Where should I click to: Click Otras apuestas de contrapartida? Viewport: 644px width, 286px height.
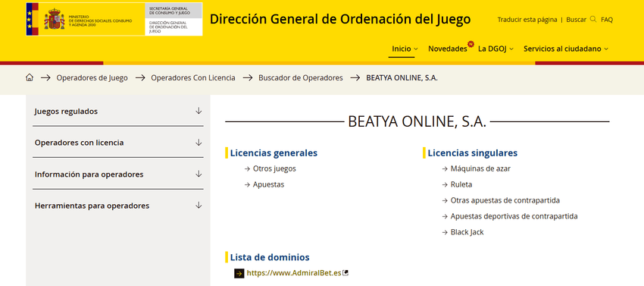coord(505,200)
